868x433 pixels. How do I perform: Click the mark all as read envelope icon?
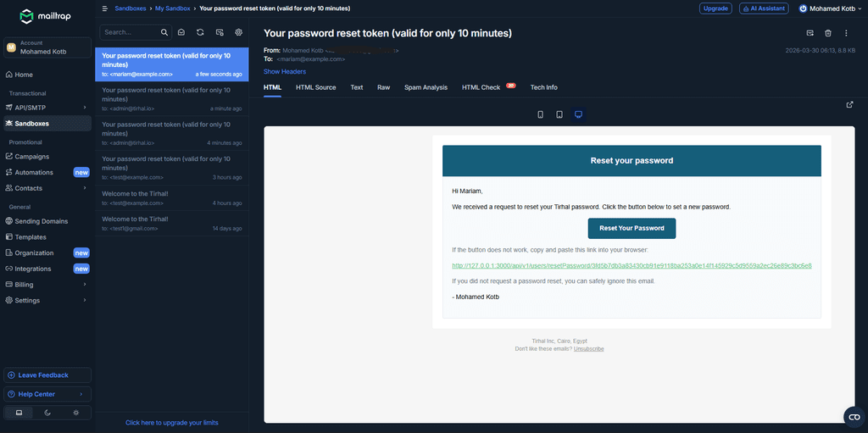pyautogui.click(x=181, y=32)
